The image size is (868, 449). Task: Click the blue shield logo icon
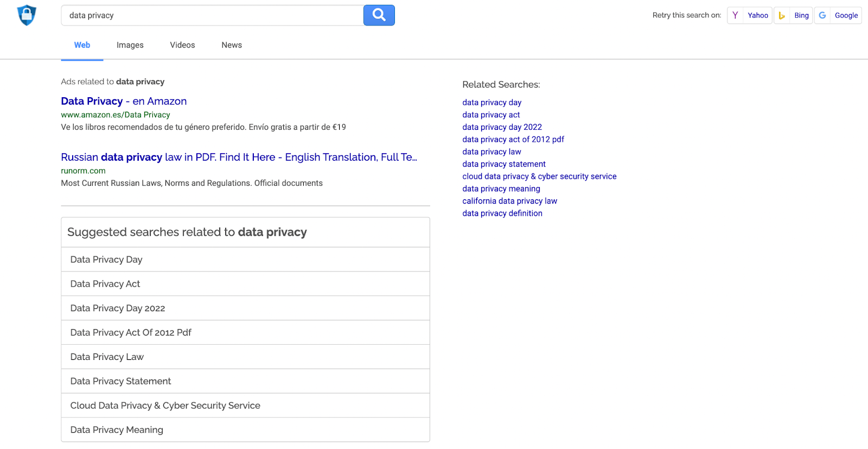coord(27,15)
